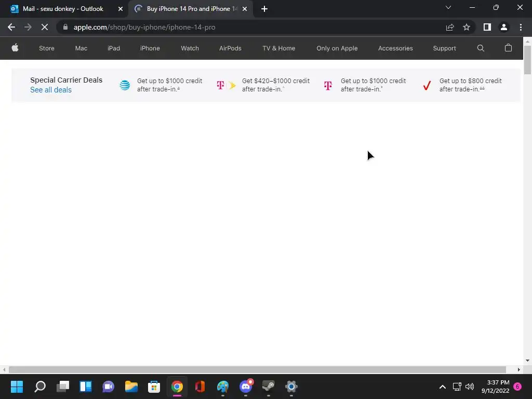Click the Apple logo in the navigation bar
The image size is (532, 399).
tap(15, 48)
